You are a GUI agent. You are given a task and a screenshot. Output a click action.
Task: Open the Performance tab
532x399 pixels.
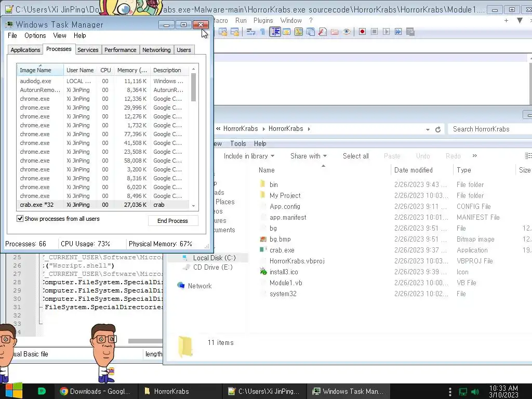[121, 50]
